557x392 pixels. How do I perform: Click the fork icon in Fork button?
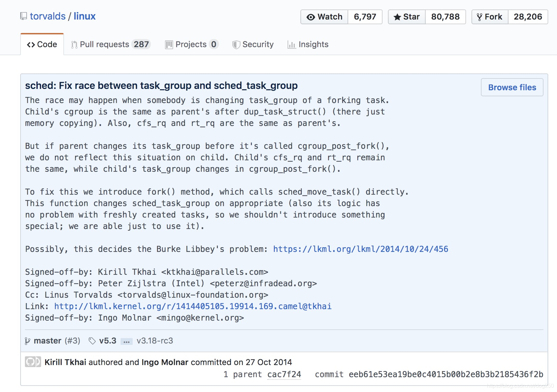(480, 17)
